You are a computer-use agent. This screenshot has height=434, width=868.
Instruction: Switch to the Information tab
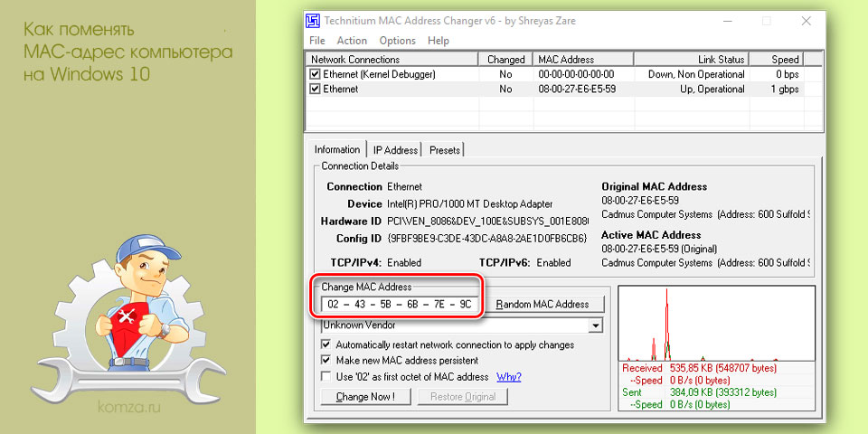(337, 149)
